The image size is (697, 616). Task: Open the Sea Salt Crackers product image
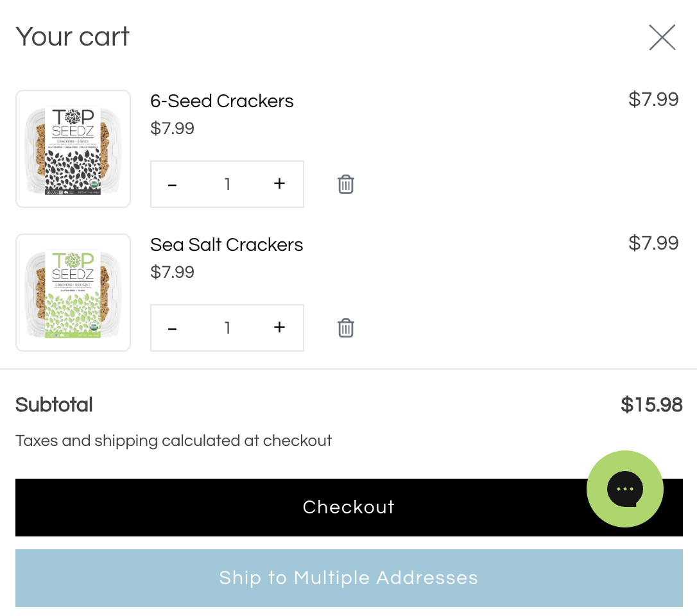(73, 293)
